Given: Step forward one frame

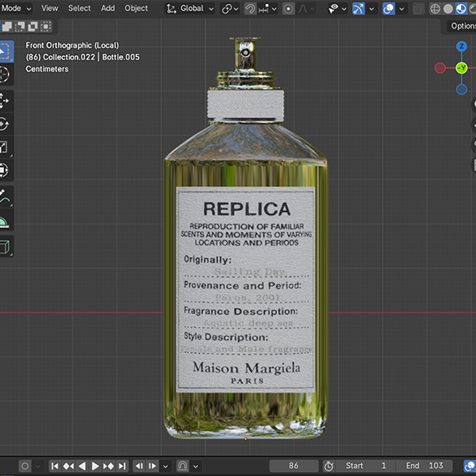Looking at the screenshot, I should [x=152, y=466].
